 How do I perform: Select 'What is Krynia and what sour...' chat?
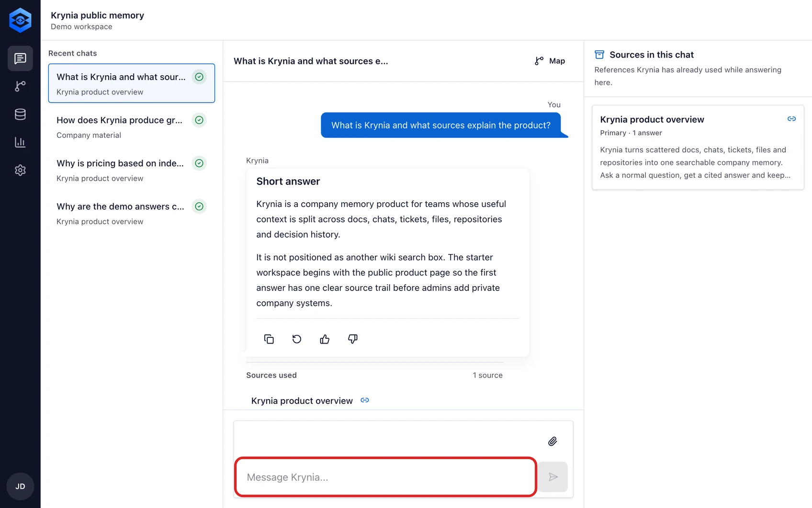click(x=132, y=83)
